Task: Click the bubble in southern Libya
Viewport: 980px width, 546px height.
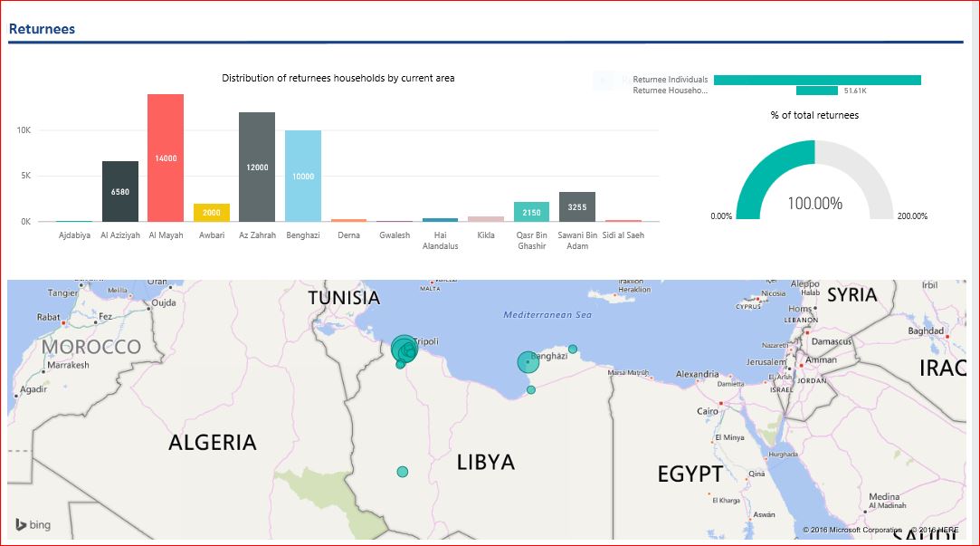Action: tap(403, 472)
